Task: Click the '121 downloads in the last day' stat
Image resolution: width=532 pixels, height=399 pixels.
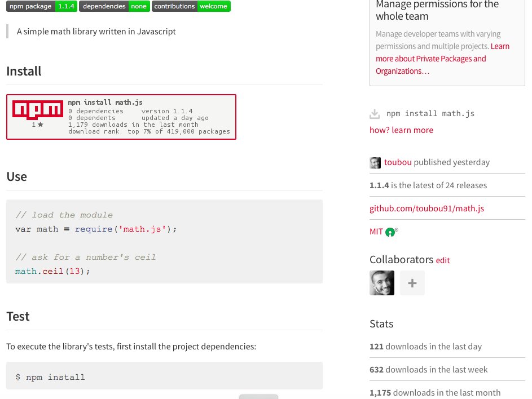Action: click(426, 347)
